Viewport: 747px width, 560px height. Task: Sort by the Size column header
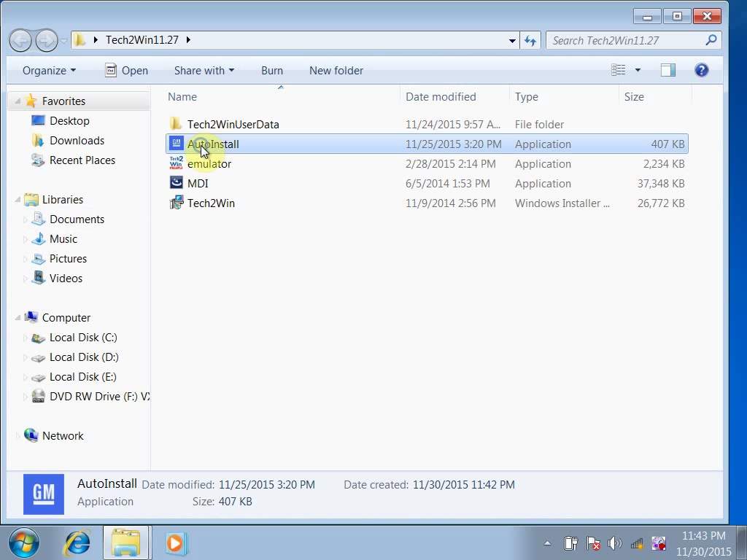coord(656,97)
